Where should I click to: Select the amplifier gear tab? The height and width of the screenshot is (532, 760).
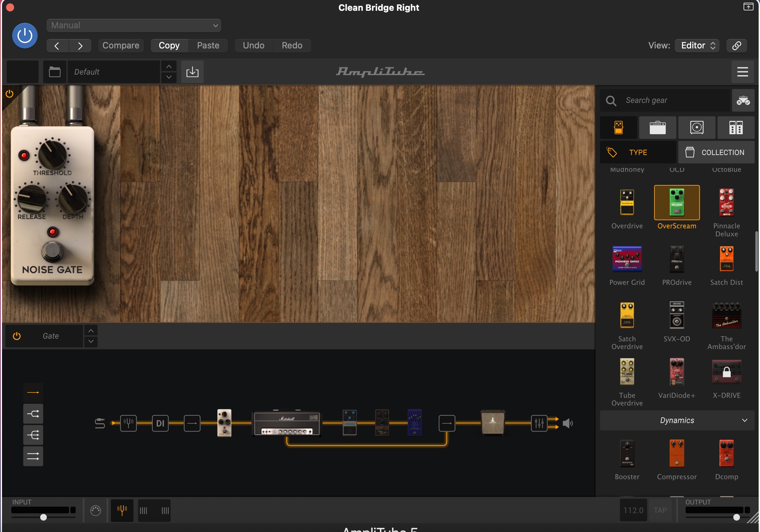tap(657, 128)
